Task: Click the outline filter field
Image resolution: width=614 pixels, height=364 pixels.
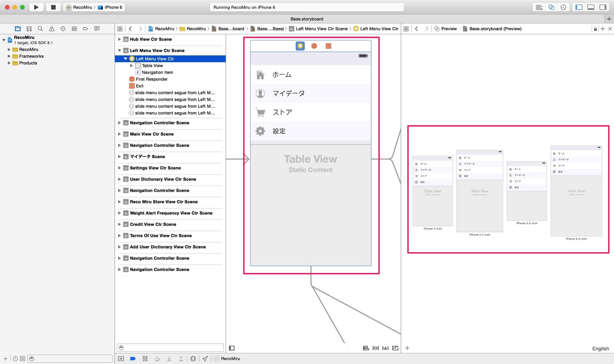Action: coord(170,348)
